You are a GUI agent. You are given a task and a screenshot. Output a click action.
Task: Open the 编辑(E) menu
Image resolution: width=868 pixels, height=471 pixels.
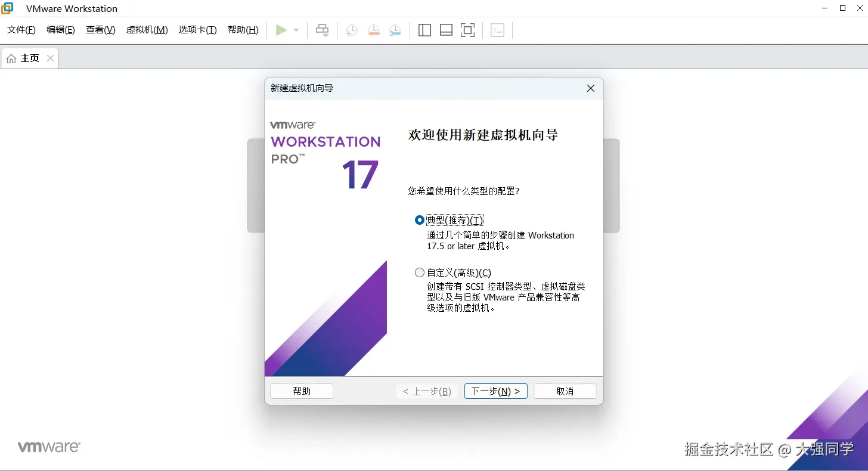click(x=61, y=30)
